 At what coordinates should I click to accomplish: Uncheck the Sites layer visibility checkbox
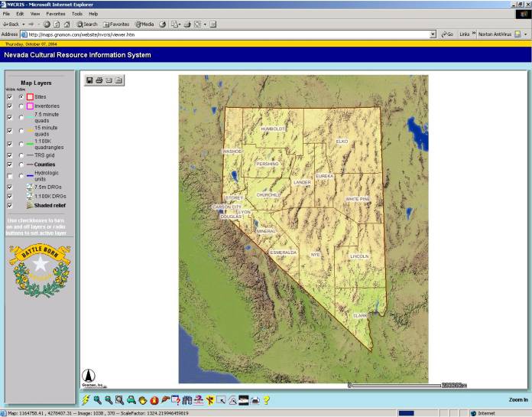click(9, 97)
